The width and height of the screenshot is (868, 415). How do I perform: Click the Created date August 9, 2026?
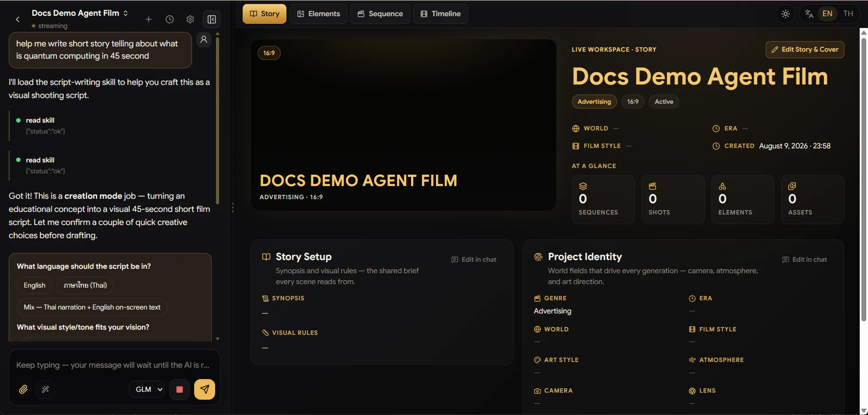coord(795,146)
